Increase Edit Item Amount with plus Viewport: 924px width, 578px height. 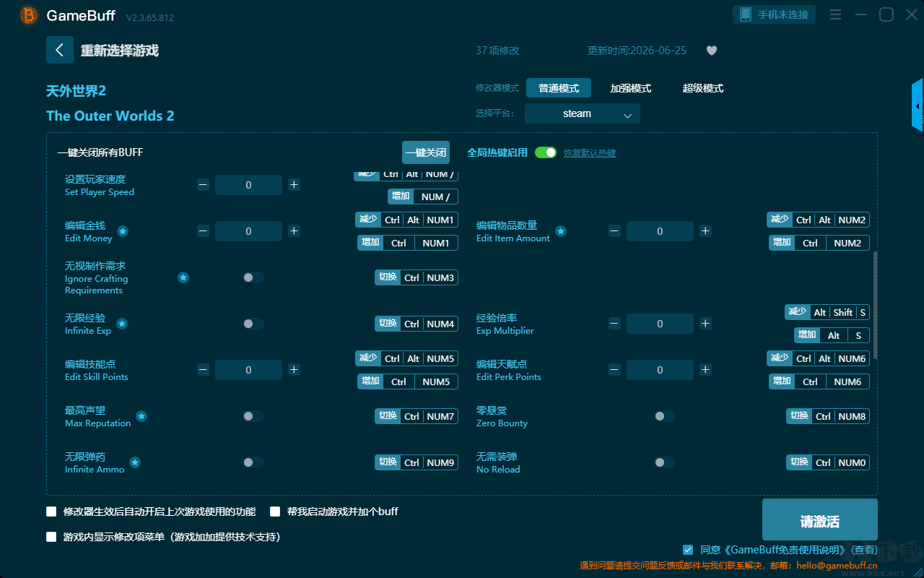705,231
